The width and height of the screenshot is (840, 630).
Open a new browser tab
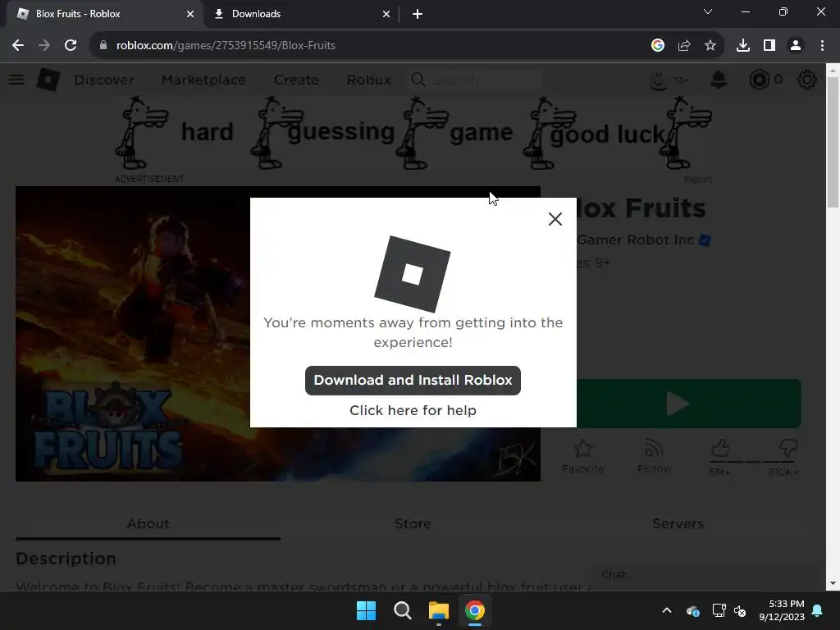(x=418, y=14)
